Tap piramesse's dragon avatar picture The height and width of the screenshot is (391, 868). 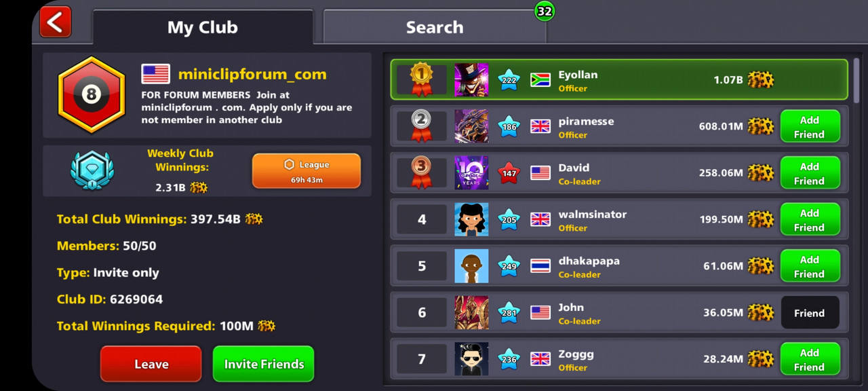click(471, 126)
